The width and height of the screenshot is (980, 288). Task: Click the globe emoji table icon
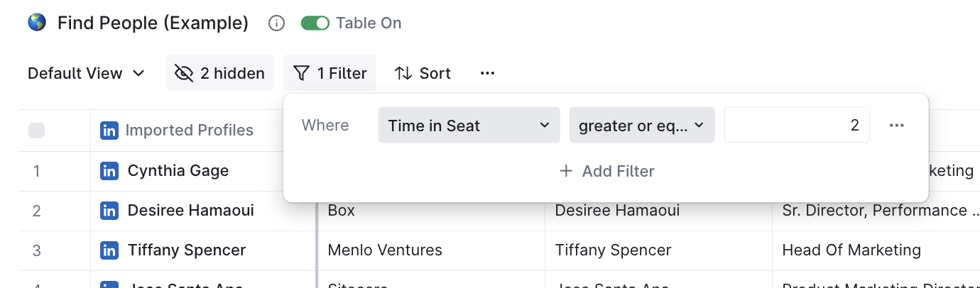tap(37, 23)
